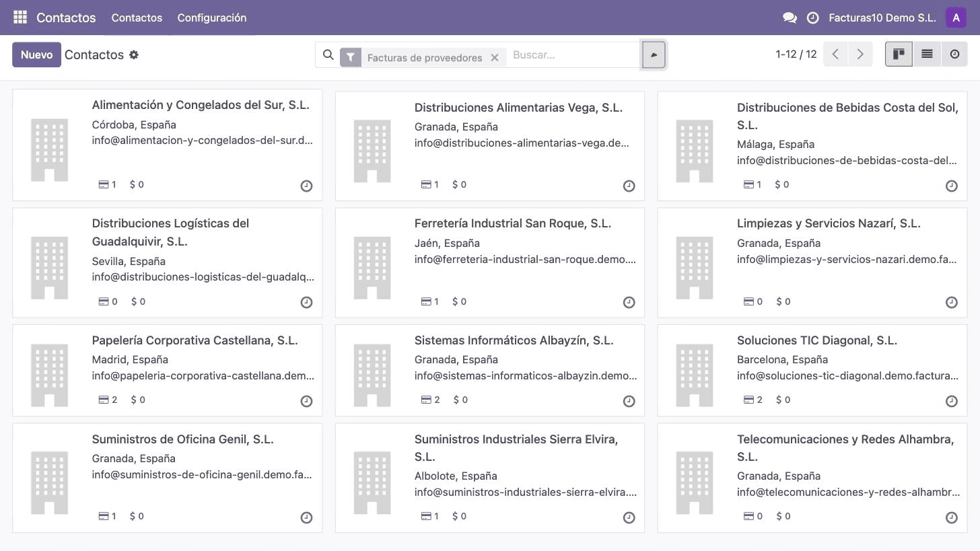Image resolution: width=980 pixels, height=551 pixels.
Task: Click the search magnifier icon
Action: point(328,55)
